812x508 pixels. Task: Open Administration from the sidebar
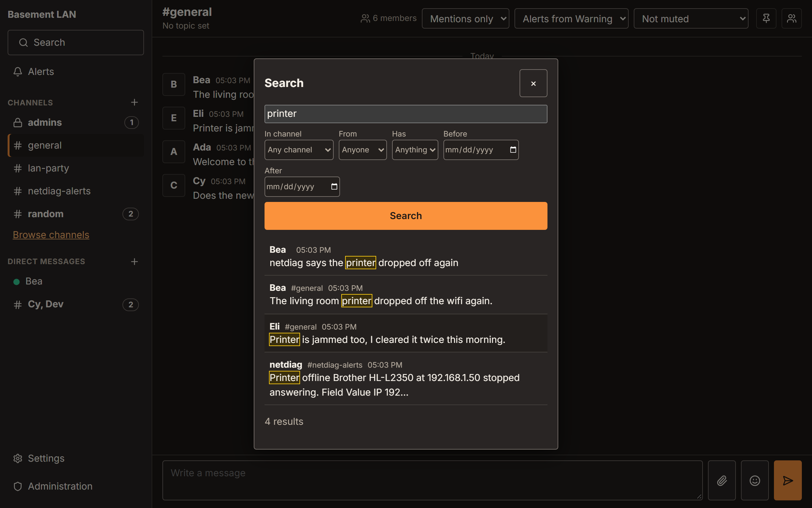[x=76, y=486]
